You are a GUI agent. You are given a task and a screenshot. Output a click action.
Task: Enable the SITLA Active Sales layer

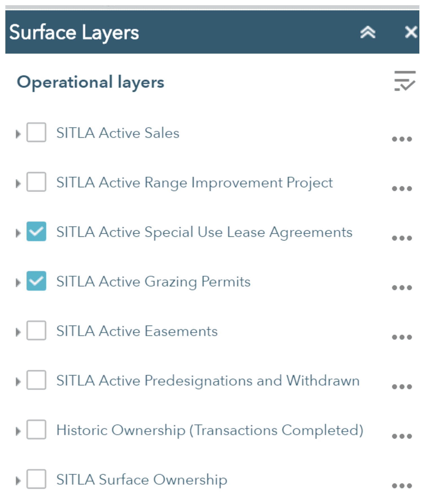point(36,133)
